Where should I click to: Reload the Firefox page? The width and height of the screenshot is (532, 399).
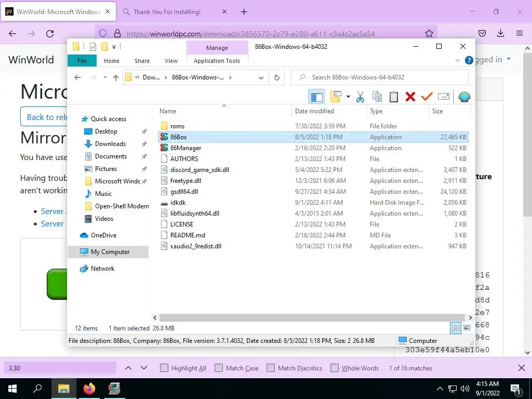click(50, 33)
